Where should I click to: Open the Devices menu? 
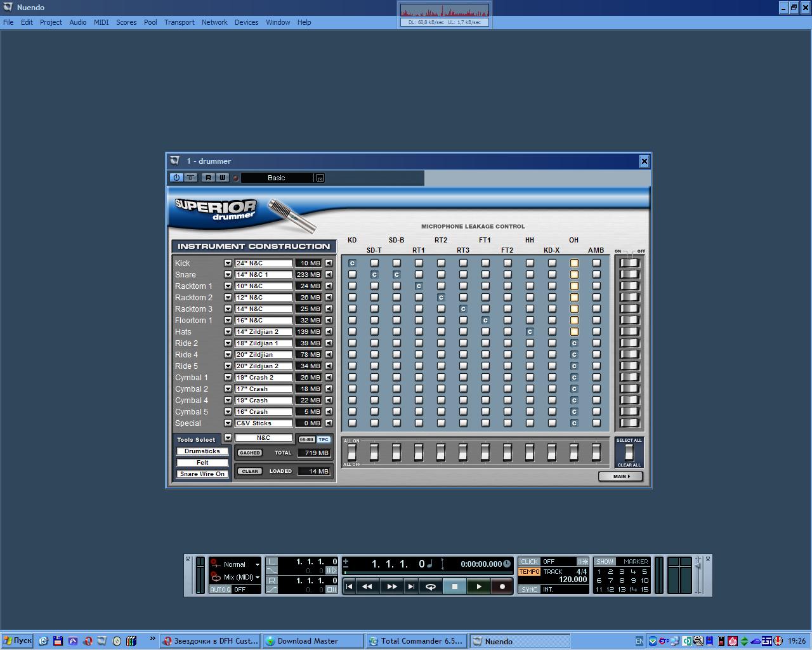tap(246, 22)
